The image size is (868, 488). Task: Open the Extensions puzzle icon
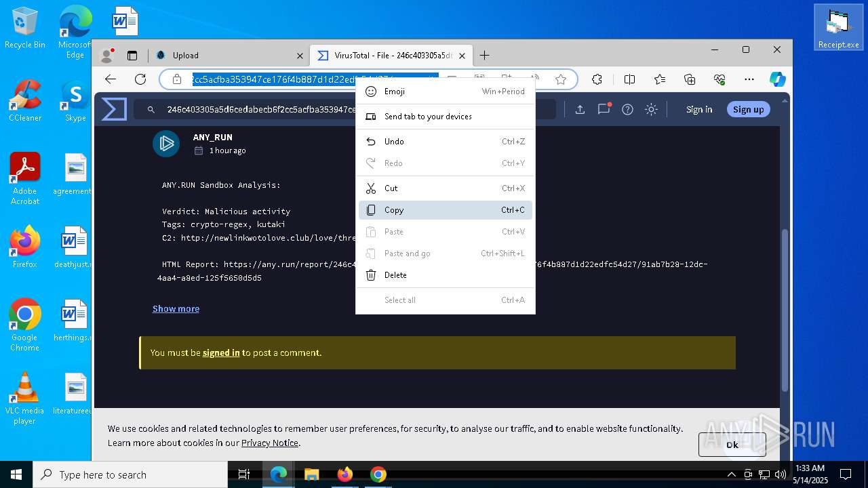[x=597, y=79]
